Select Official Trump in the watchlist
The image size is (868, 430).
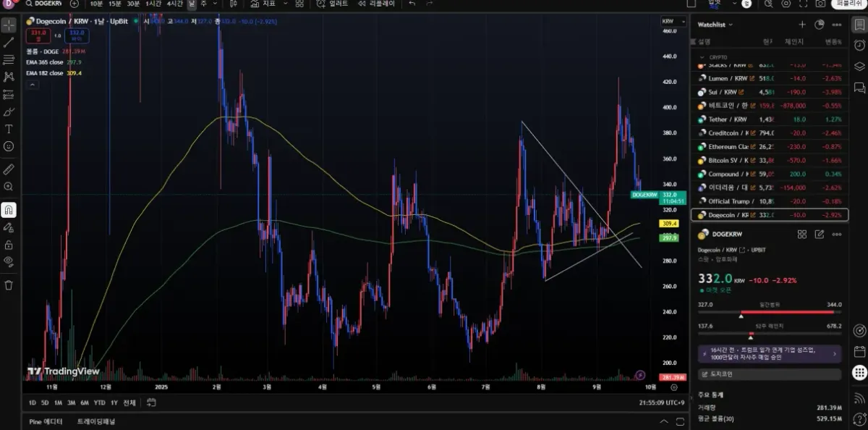[x=770, y=201]
